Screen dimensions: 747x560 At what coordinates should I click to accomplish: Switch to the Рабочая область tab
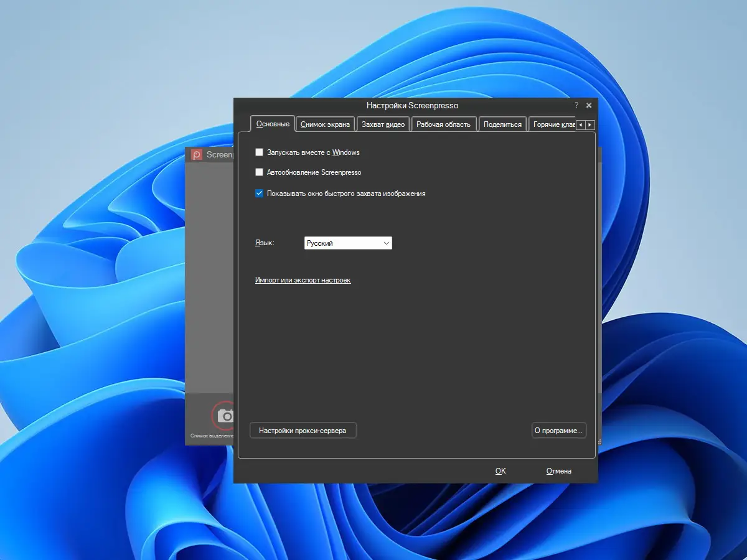pos(443,124)
